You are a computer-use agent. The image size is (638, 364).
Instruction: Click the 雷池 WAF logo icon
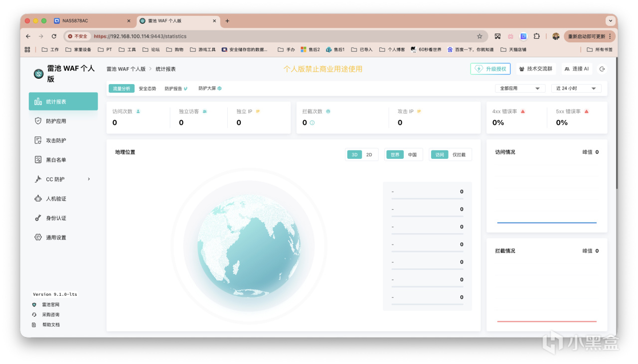coord(38,74)
